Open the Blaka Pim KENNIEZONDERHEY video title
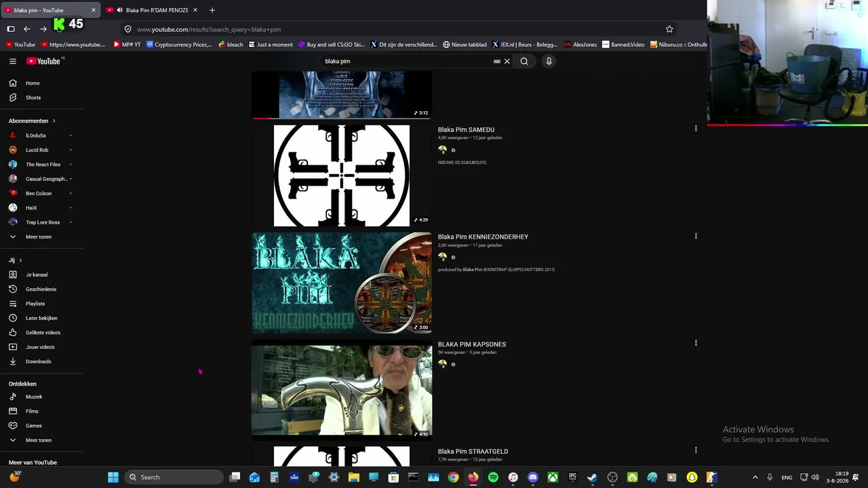This screenshot has width=868, height=488. coord(483,237)
